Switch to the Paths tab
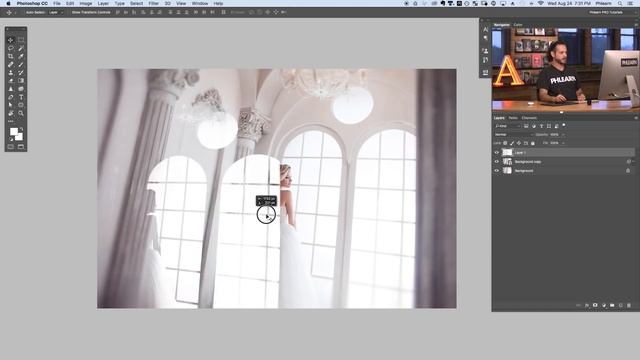The width and height of the screenshot is (640, 360). pyautogui.click(x=513, y=118)
